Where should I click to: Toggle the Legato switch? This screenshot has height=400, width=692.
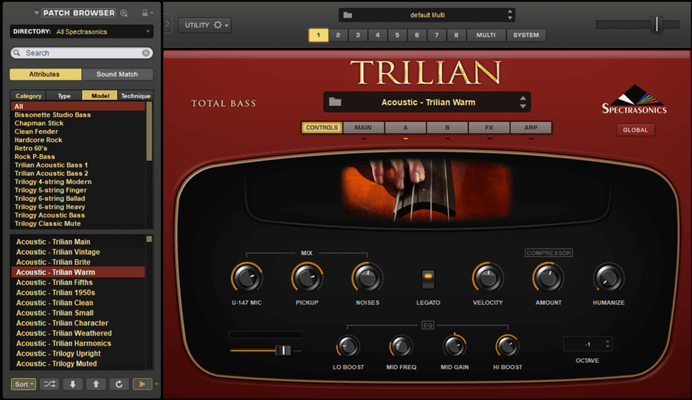427,279
